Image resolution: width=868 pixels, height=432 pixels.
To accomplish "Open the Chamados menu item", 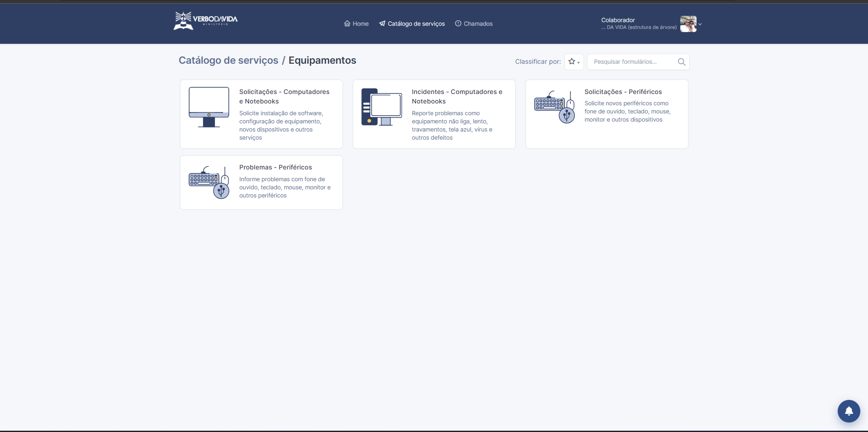I will tap(474, 24).
